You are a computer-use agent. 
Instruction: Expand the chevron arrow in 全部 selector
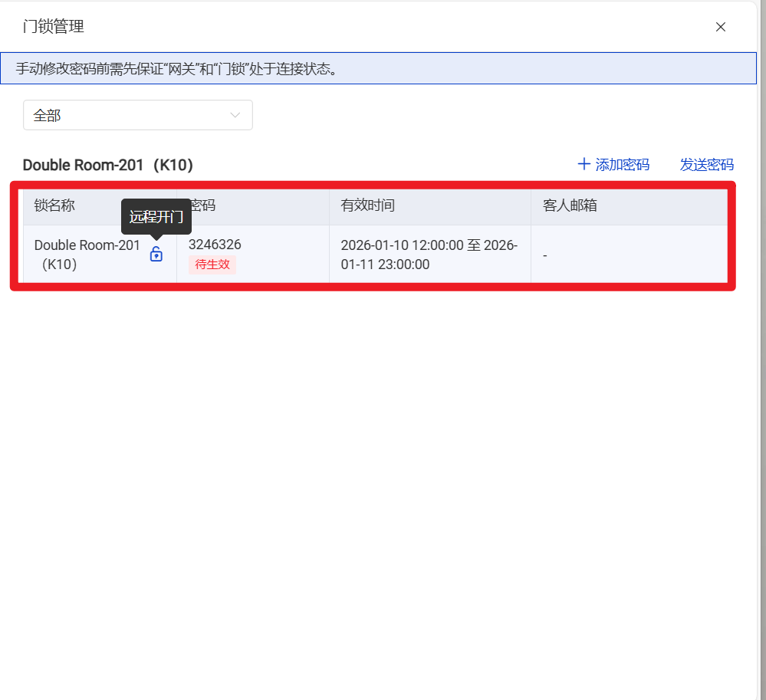(235, 115)
